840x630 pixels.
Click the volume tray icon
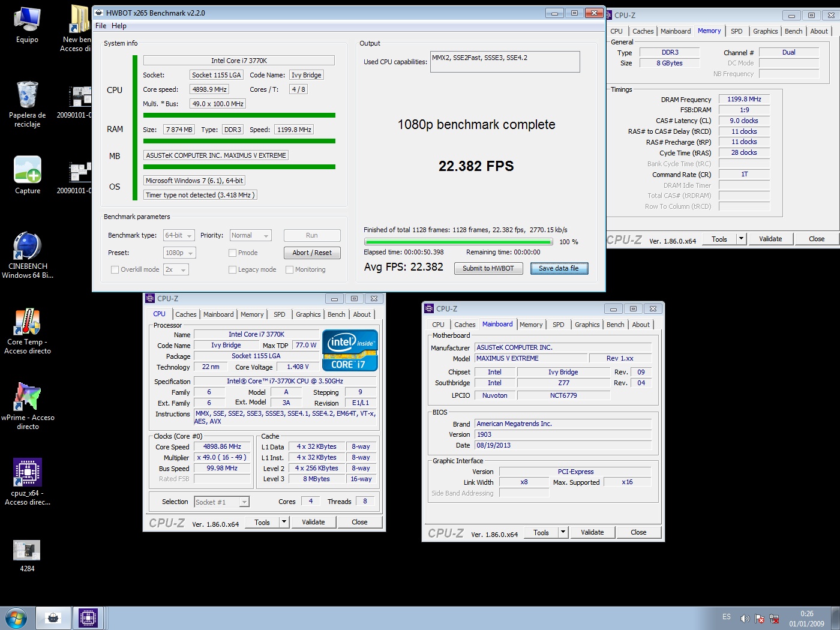tap(745, 619)
